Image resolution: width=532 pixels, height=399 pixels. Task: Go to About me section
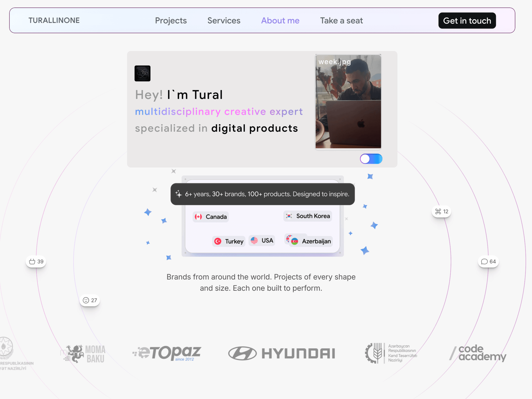click(280, 21)
